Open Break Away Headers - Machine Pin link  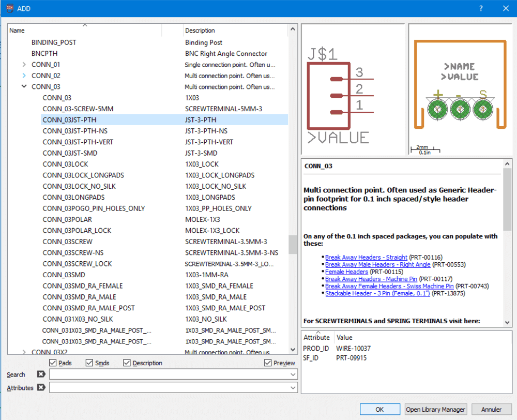pos(371,279)
